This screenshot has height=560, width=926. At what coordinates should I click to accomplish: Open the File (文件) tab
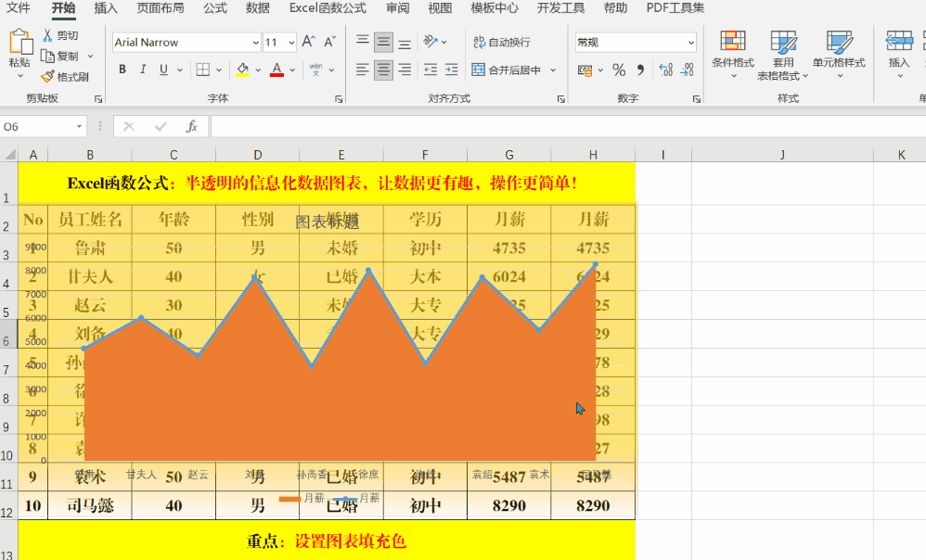tap(18, 8)
